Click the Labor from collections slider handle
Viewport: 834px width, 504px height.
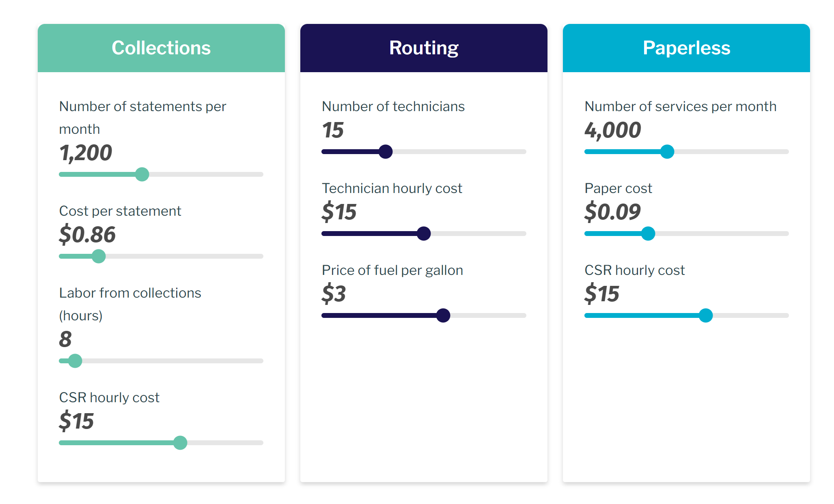coord(75,361)
